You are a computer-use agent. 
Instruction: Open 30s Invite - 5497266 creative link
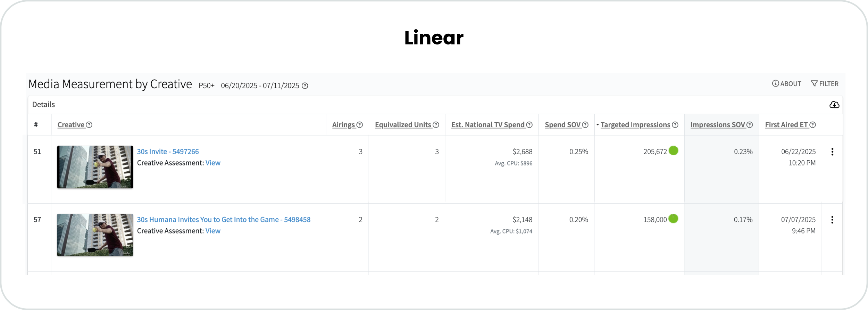(x=168, y=152)
